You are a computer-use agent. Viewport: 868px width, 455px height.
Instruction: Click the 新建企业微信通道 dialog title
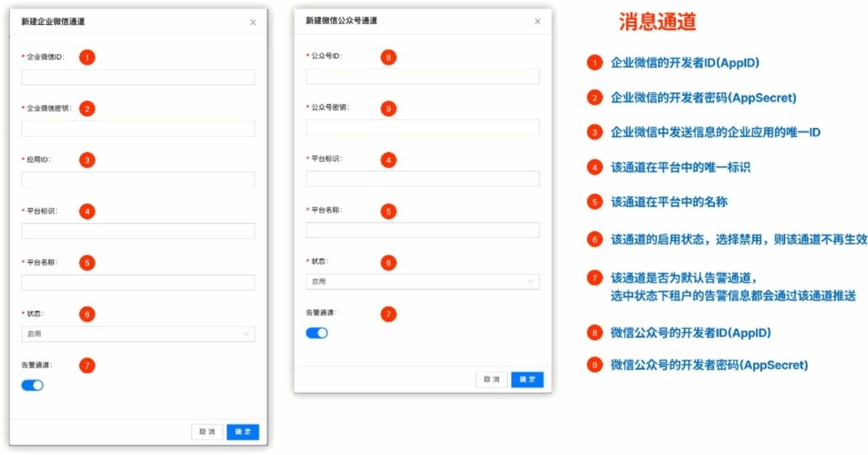tap(53, 22)
